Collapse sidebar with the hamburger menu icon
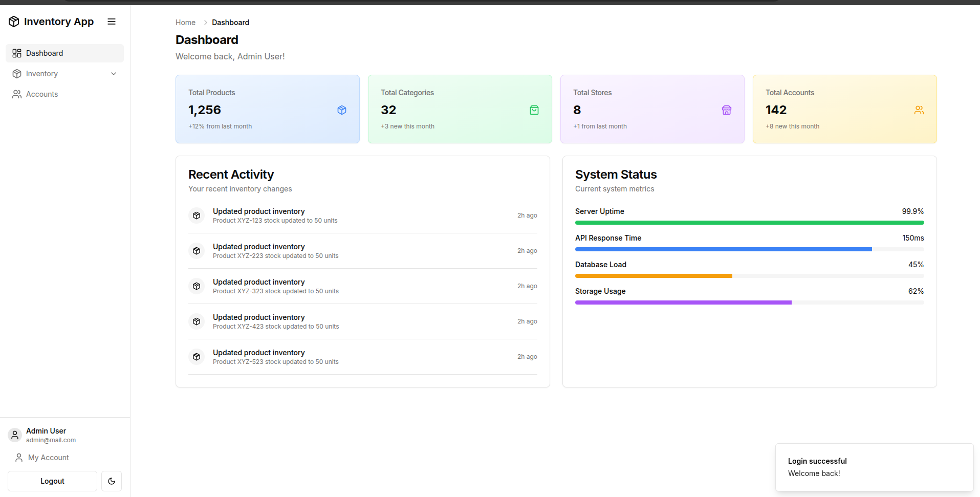Screen dimensions: 980x497 (112, 21)
